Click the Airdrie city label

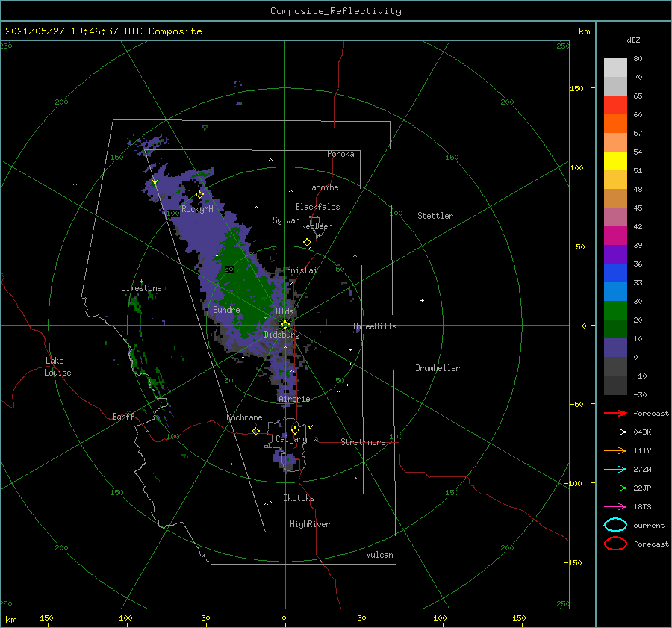tap(294, 399)
